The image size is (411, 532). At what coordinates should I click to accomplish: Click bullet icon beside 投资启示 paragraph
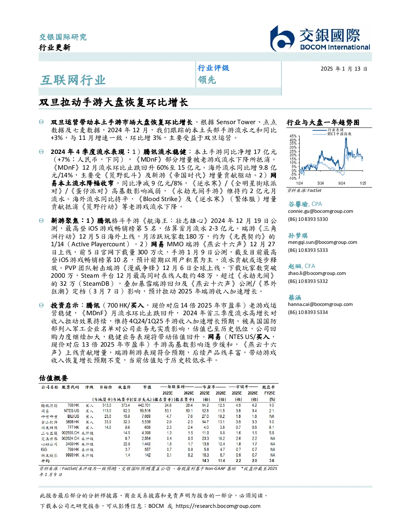pos(41,305)
